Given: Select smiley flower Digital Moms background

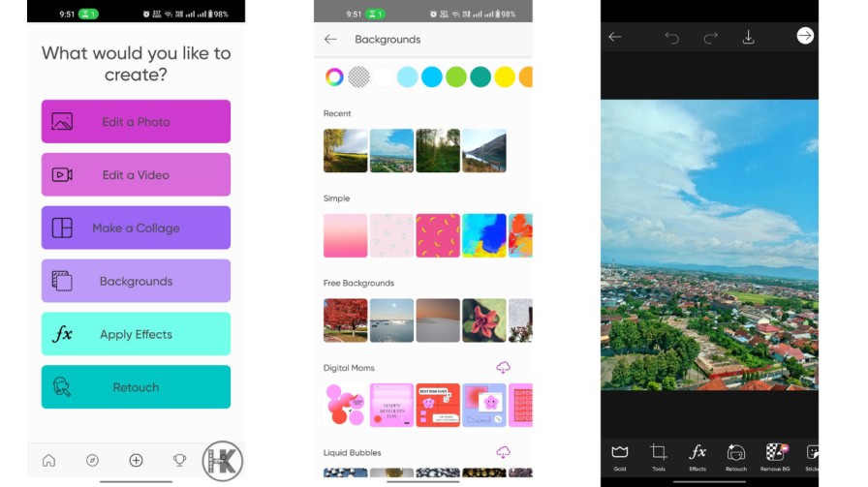Looking at the screenshot, I should click(484, 405).
